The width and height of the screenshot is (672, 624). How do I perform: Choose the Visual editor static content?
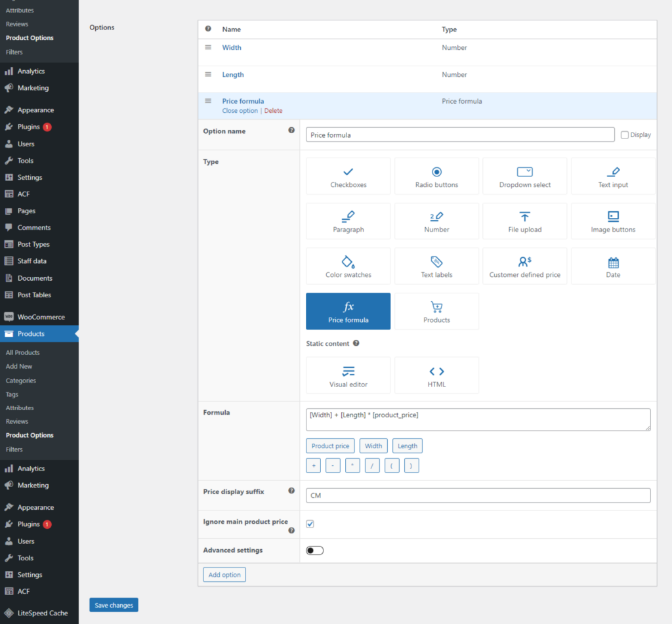tap(348, 375)
